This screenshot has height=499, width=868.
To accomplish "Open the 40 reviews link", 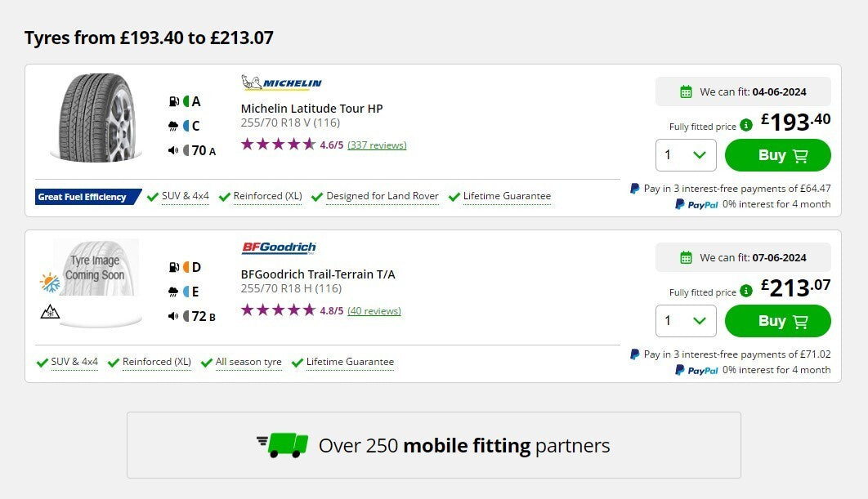I will 374,311.
